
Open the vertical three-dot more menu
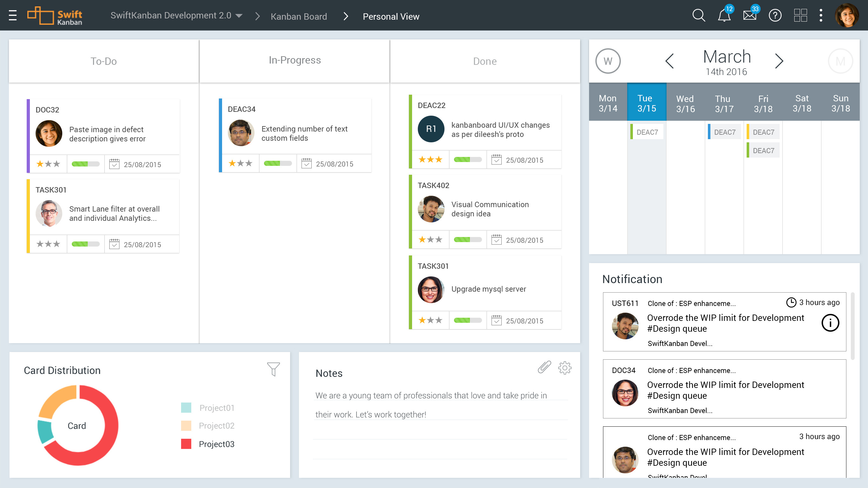point(821,16)
